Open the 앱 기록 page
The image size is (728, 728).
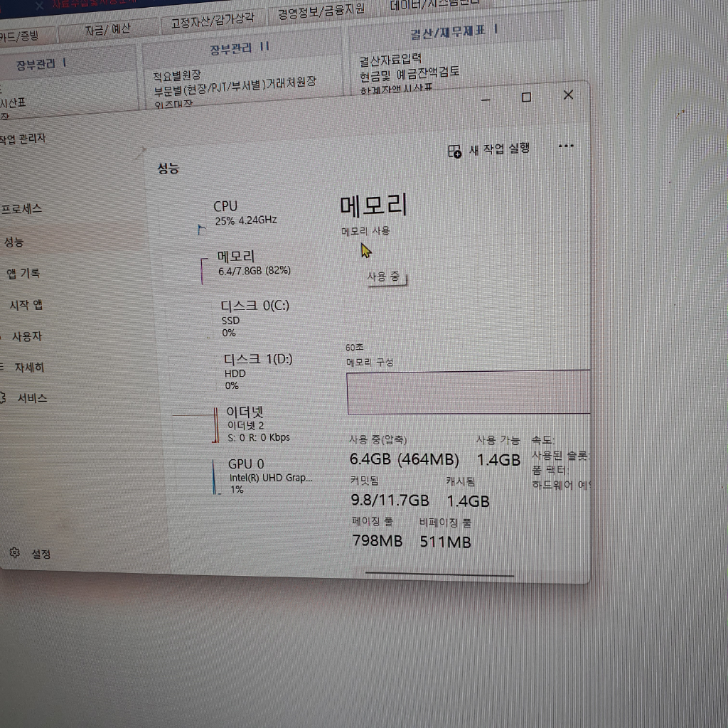point(23,273)
